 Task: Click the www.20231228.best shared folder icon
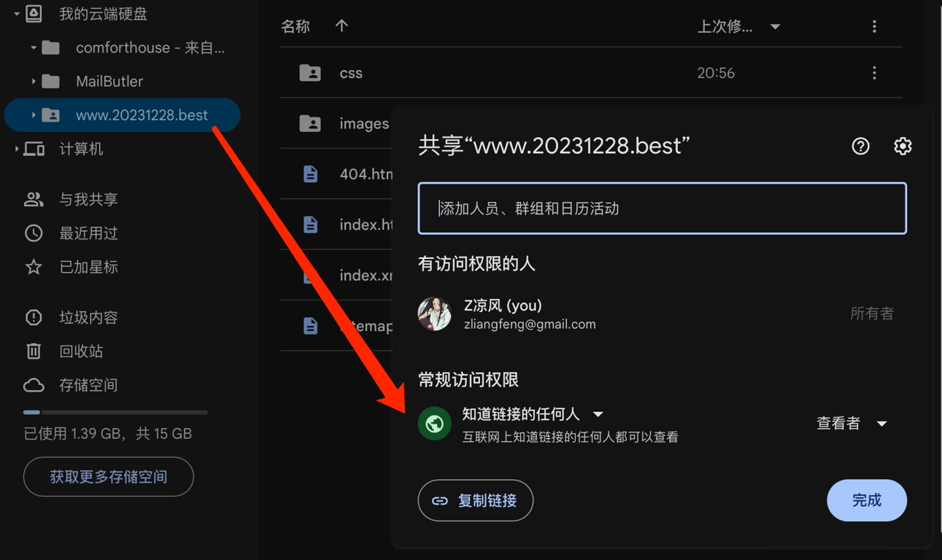tap(50, 115)
